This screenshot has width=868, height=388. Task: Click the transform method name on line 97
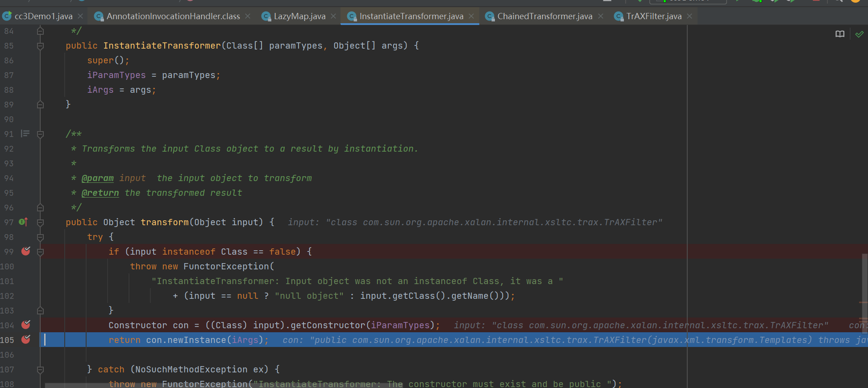[165, 223]
